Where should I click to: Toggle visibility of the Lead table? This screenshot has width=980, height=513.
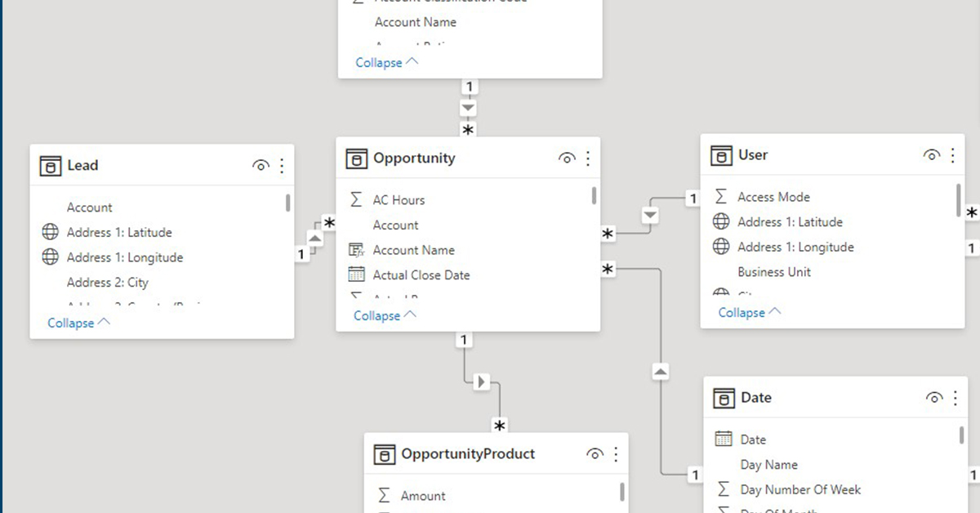pyautogui.click(x=261, y=165)
